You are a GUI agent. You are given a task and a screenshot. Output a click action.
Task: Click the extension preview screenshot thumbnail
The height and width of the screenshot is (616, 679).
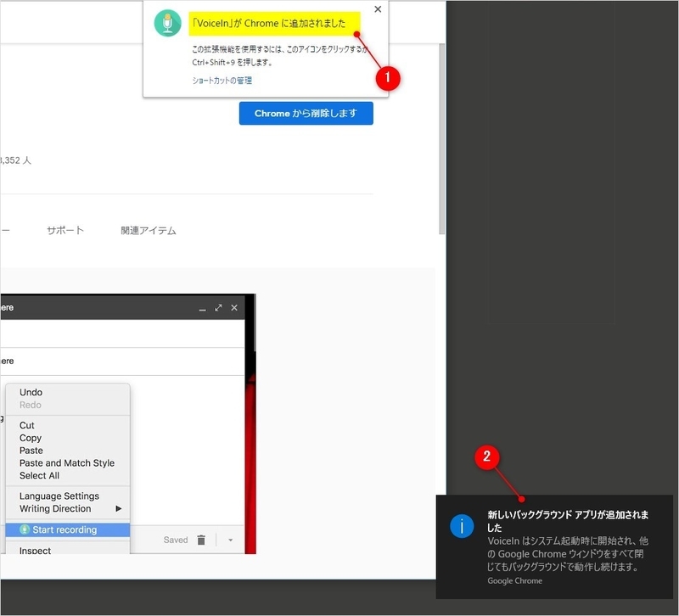(x=128, y=423)
